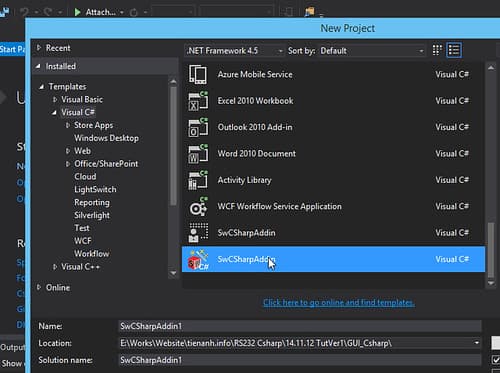Open the Attach button dropdown arrow
This screenshot has height=373, width=500.
122,13
